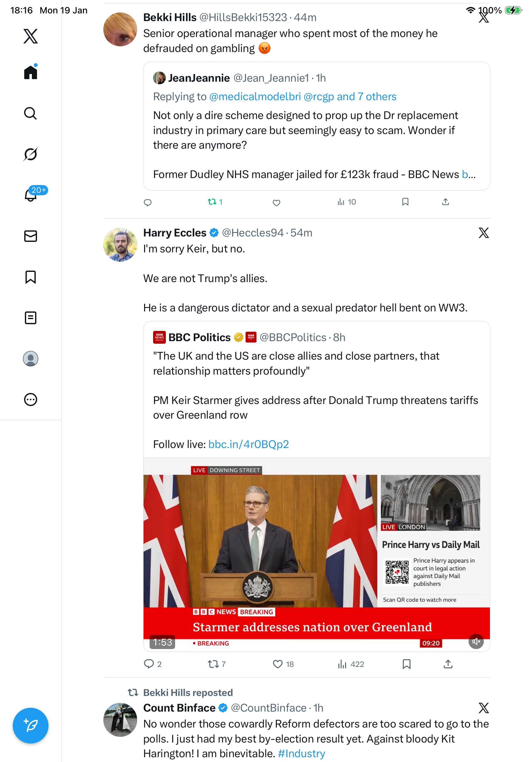Image resolution: width=532 pixels, height=762 pixels.
Task: Bookmark Harry Eccles' post
Action: 406,664
